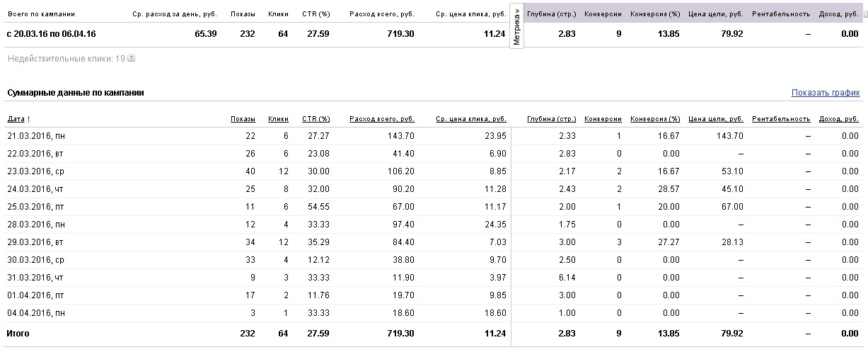
Task: Click help icon beside Недействительные клики
Action: [x=132, y=59]
